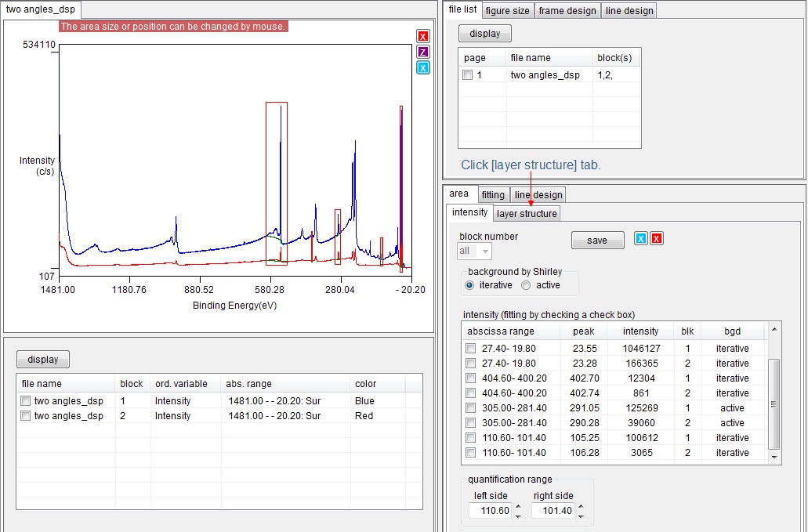The width and height of the screenshot is (808, 532).
Task: Check the box for page 1 file
Action: pos(468,75)
